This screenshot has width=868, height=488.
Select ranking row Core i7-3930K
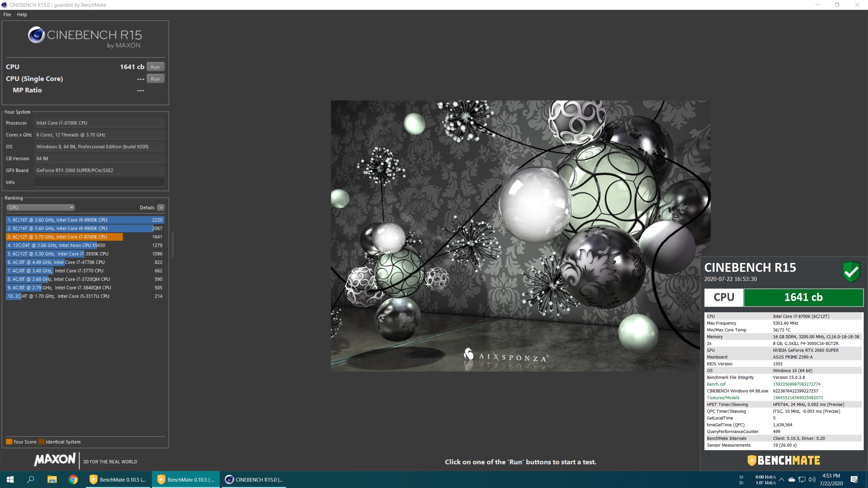coord(85,254)
